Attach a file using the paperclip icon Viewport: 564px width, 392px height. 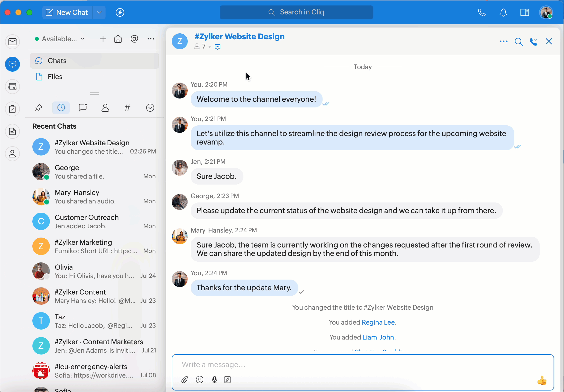(184, 380)
